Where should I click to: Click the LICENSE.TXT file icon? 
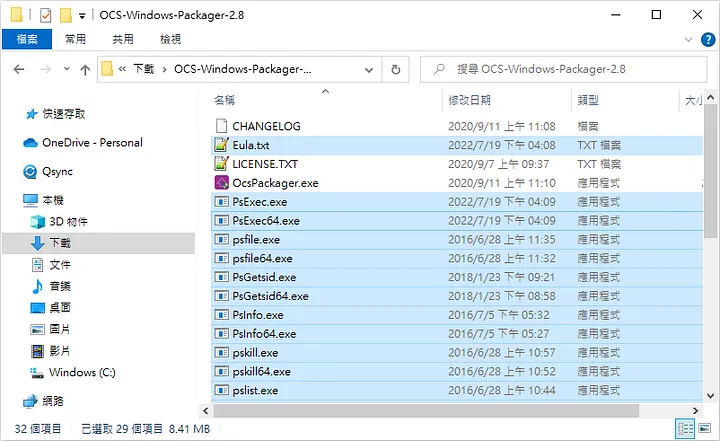click(x=221, y=164)
